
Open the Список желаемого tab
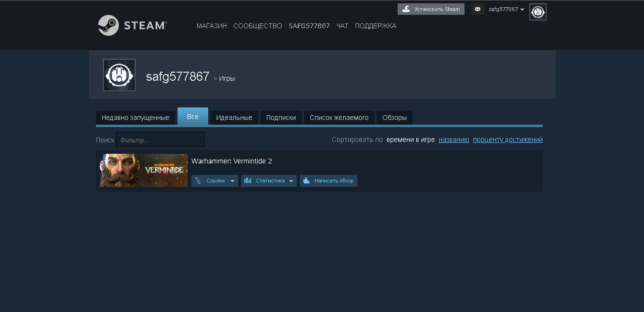[x=339, y=118]
